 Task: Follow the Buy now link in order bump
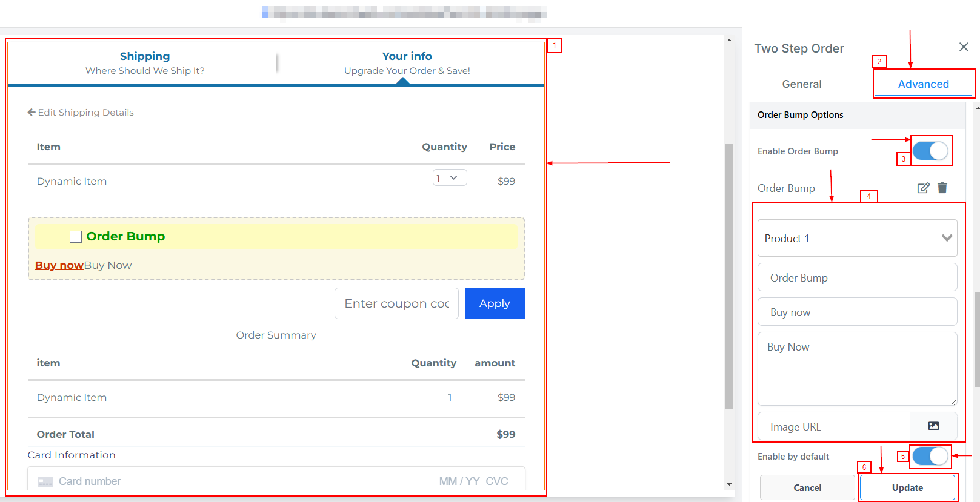pyautogui.click(x=59, y=265)
